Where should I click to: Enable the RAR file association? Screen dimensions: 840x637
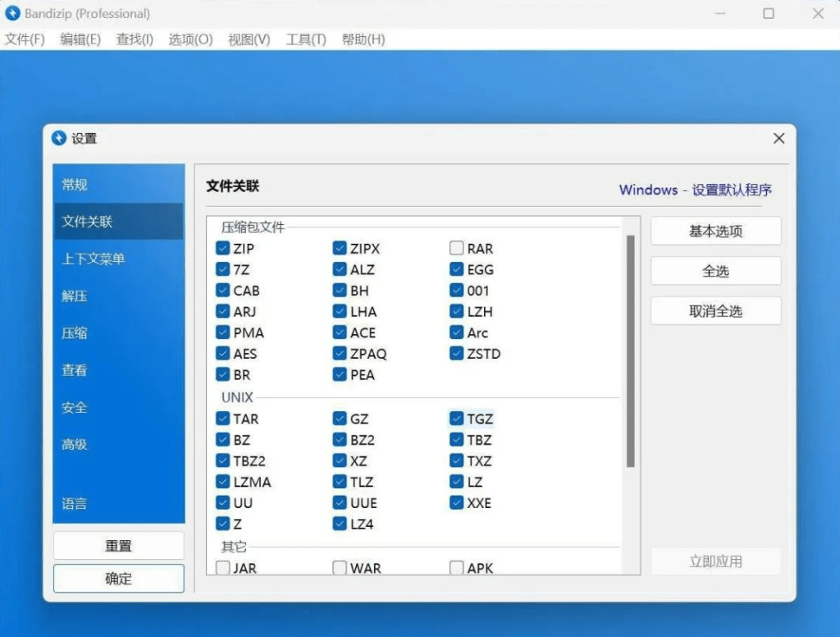click(457, 248)
